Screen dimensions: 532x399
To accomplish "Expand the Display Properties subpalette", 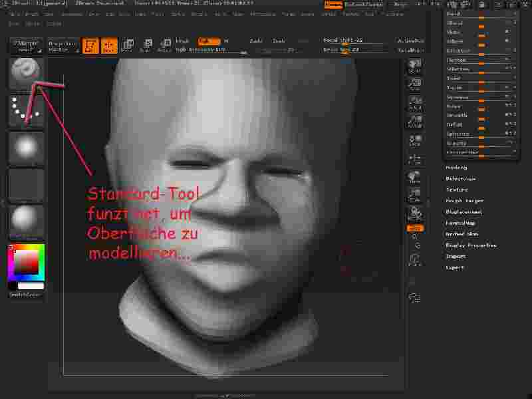I will 471,245.
